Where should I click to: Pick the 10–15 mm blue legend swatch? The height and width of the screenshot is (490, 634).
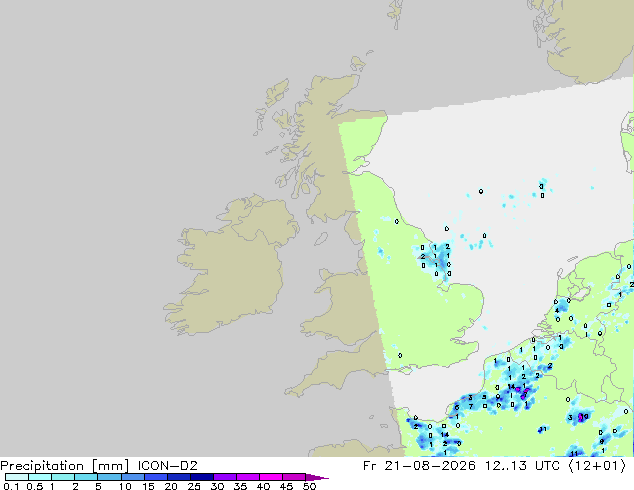pos(133,477)
